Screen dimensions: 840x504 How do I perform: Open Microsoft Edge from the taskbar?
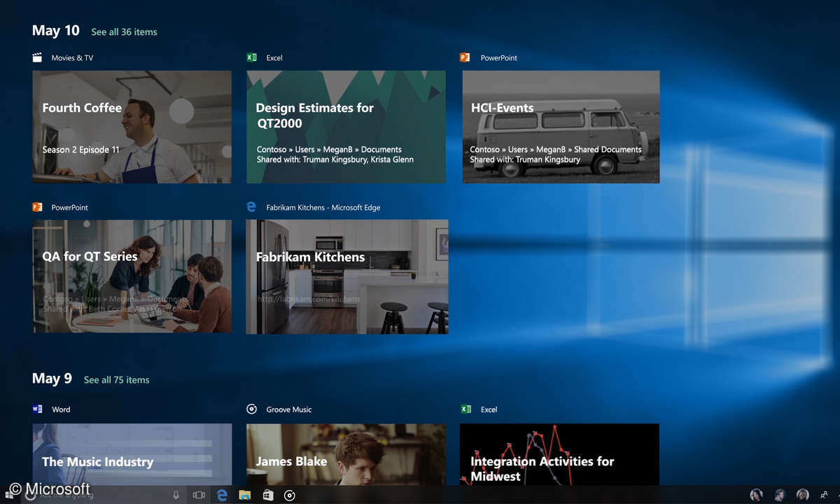coord(222,495)
